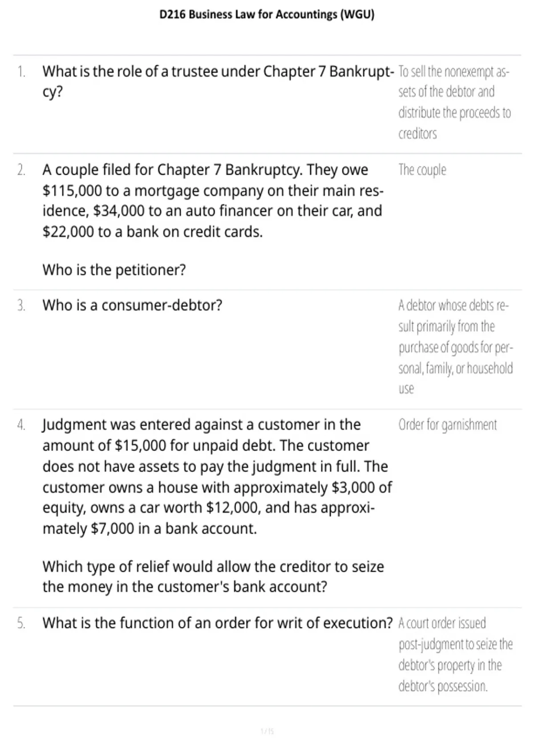Select question number 4 marker
Viewport: 534px width, 756px height.
click(21, 425)
